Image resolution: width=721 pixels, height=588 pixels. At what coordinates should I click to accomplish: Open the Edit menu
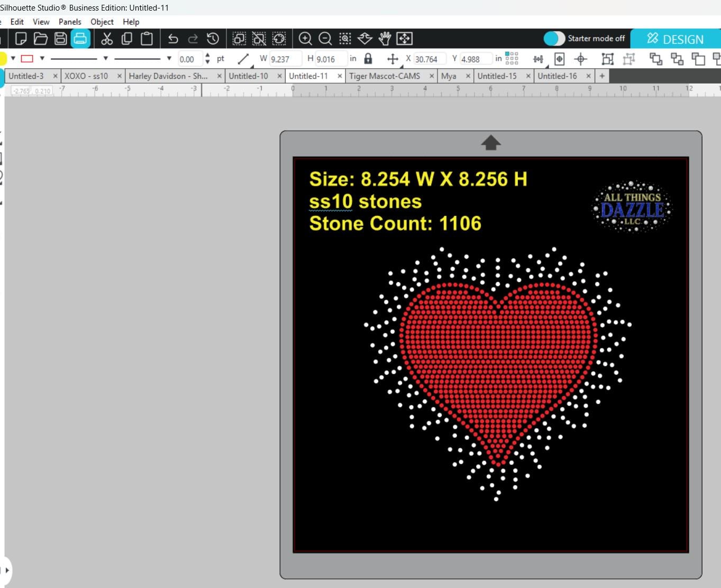click(17, 22)
